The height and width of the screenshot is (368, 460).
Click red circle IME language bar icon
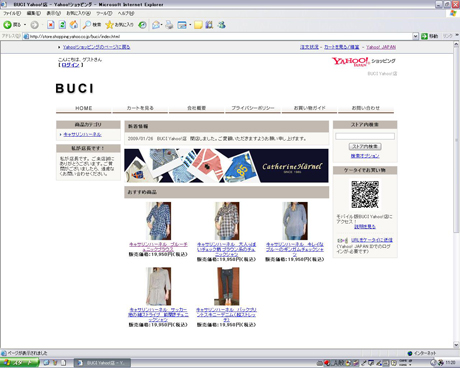click(327, 363)
